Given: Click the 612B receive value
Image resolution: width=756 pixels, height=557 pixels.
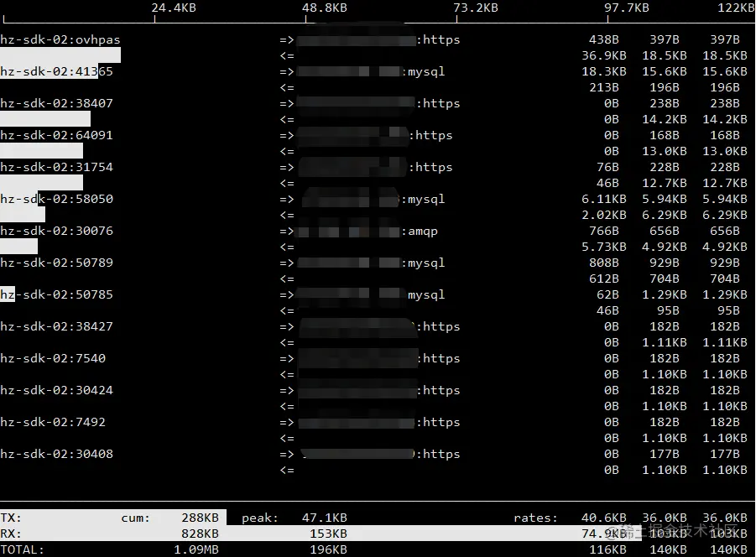Looking at the screenshot, I should point(603,278).
